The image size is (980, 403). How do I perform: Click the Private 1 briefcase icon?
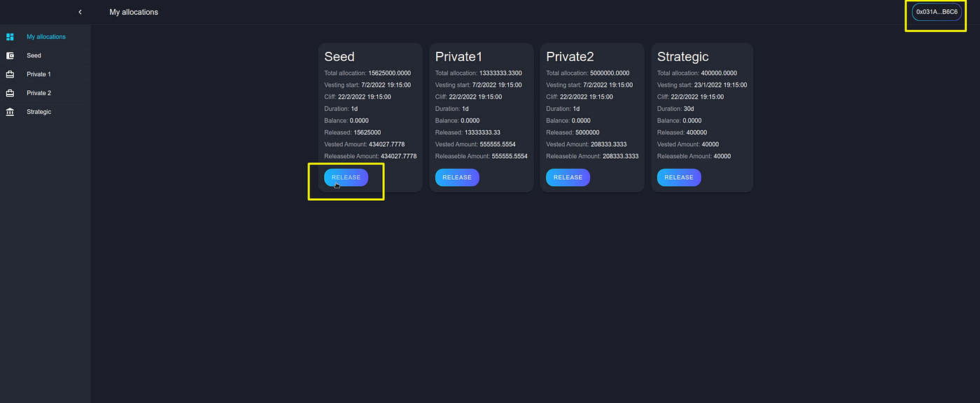pos(10,74)
